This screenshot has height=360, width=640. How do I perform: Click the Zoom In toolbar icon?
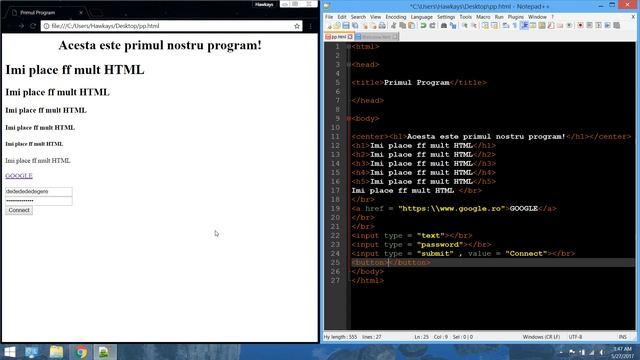coord(465,26)
